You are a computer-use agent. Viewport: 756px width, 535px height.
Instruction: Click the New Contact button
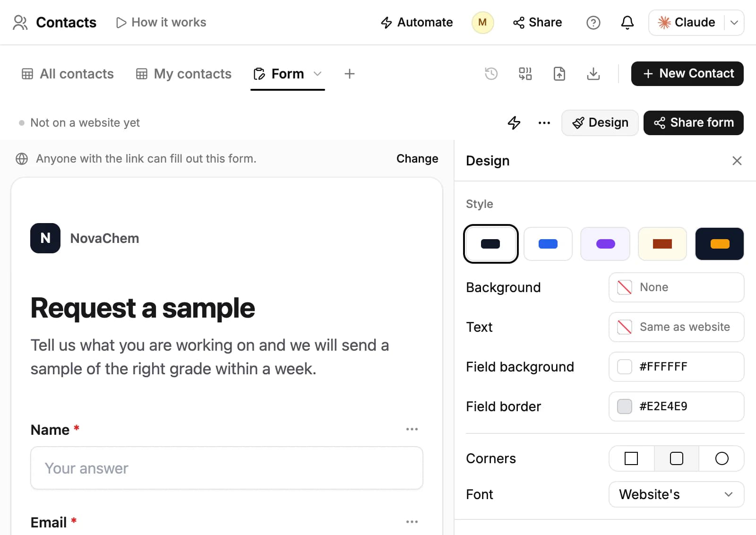(687, 74)
